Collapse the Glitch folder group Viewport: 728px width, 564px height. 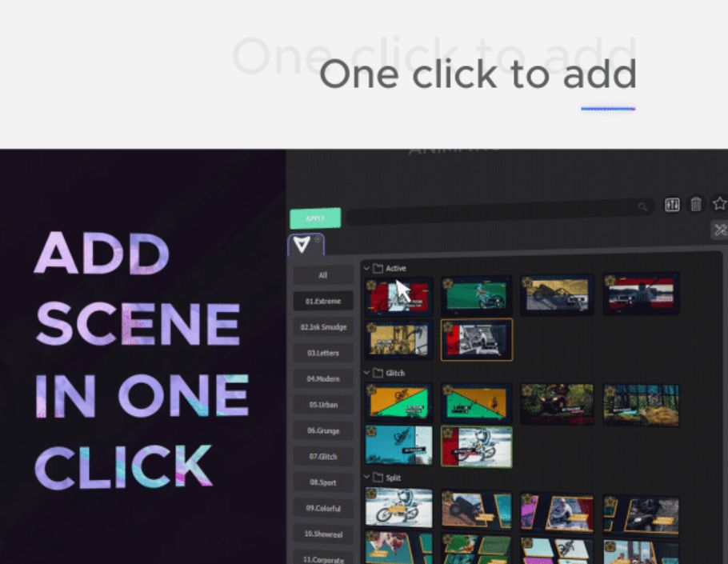366,373
